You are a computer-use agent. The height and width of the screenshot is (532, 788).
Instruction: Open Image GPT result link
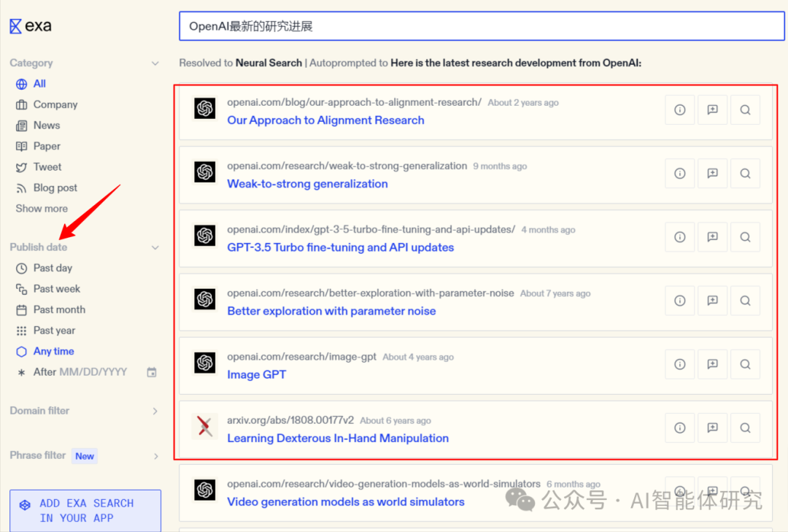[x=256, y=374]
